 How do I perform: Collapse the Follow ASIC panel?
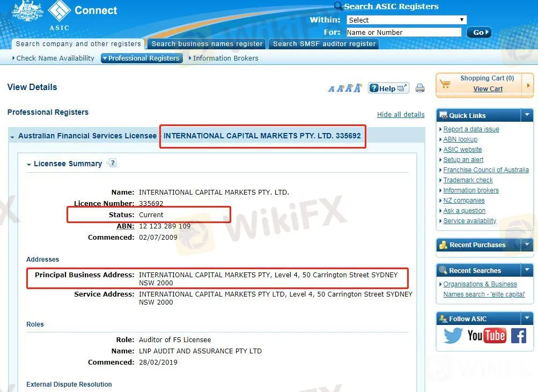527,318
